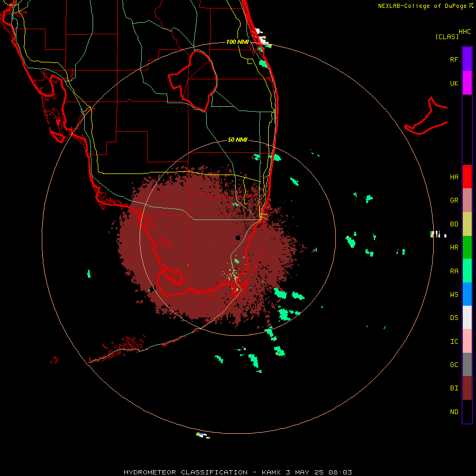
Task: Pick the dark green HR heavy rain swatch
Action: [467, 248]
